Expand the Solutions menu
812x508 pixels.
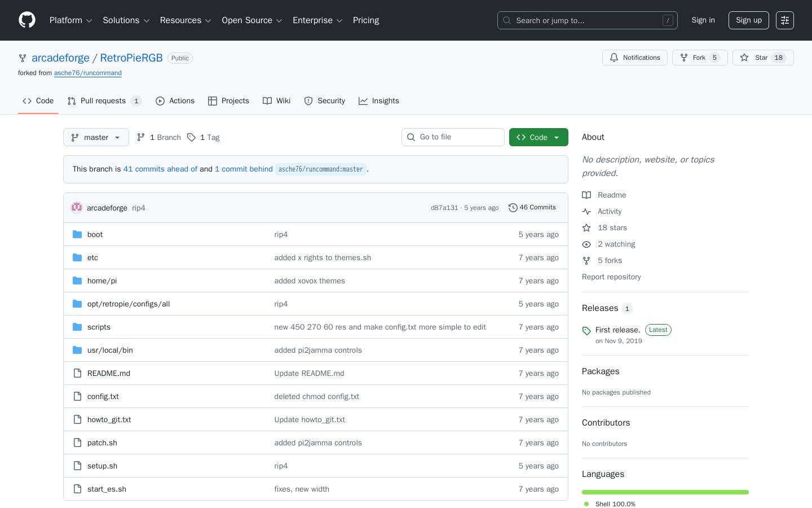pyautogui.click(x=126, y=20)
